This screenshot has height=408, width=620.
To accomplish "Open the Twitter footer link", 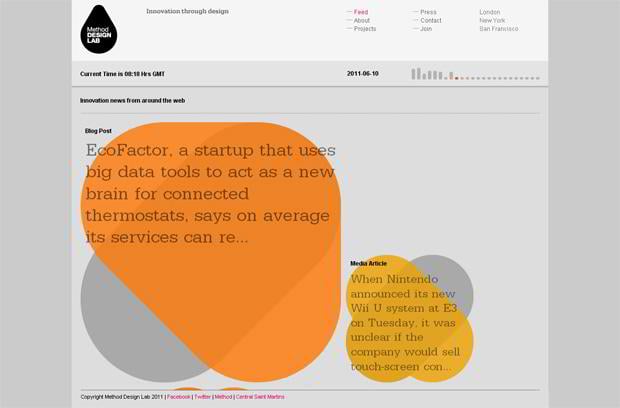I will click(202, 397).
